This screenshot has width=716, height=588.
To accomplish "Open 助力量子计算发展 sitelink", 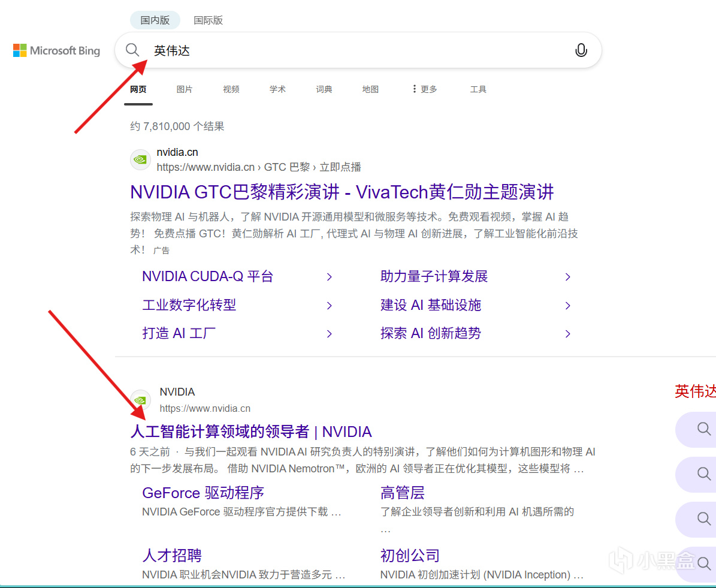I will [434, 276].
